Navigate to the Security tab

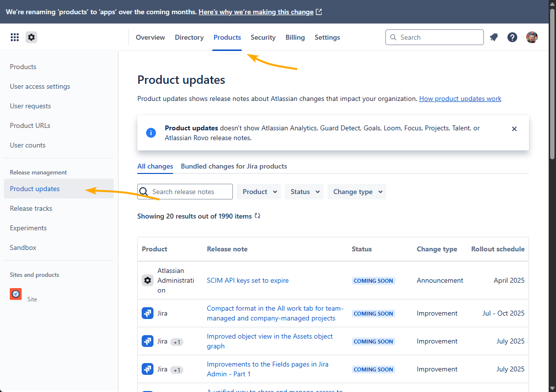point(263,37)
